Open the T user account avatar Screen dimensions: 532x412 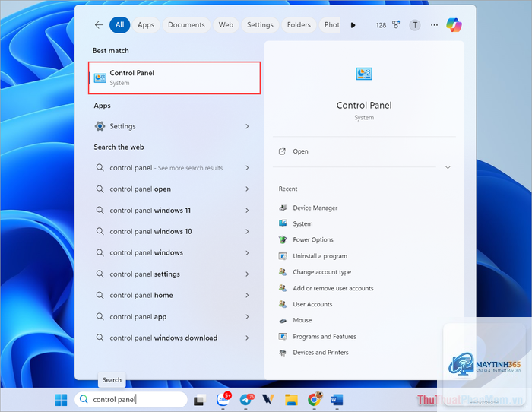point(415,25)
